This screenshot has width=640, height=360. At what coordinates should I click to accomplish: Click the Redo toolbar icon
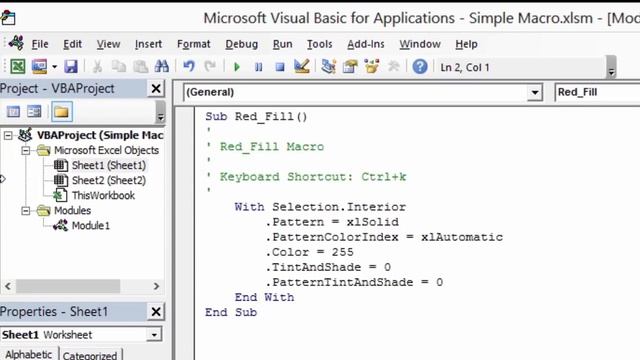pos(210,66)
